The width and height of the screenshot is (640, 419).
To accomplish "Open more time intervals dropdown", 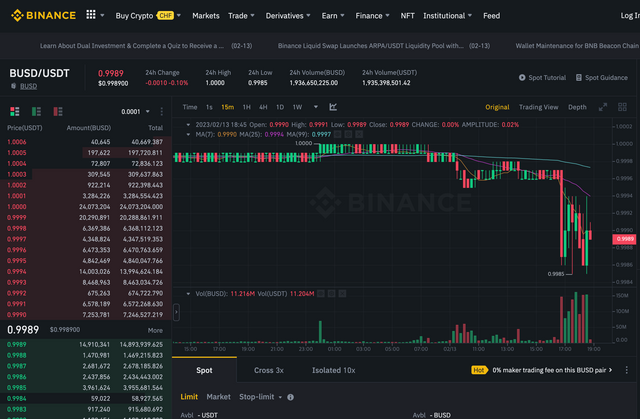I will pyautogui.click(x=316, y=107).
